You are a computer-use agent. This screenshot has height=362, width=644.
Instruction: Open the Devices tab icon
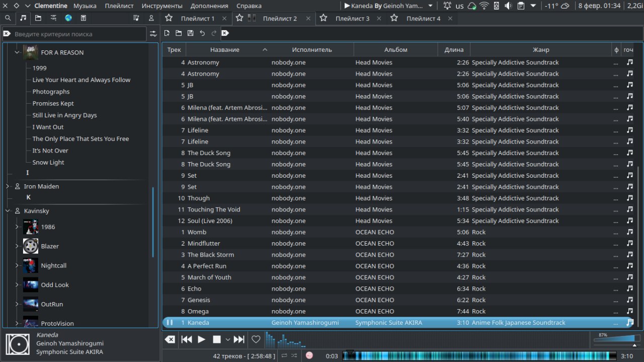pyautogui.click(x=84, y=18)
